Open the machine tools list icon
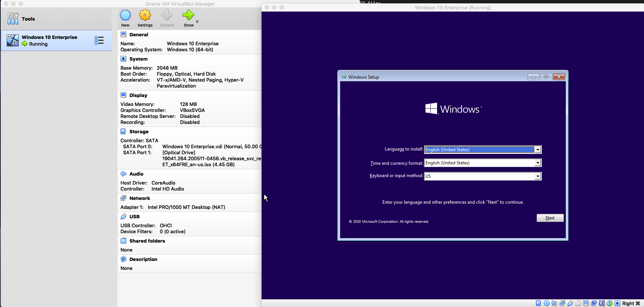644x307 pixels. click(99, 40)
